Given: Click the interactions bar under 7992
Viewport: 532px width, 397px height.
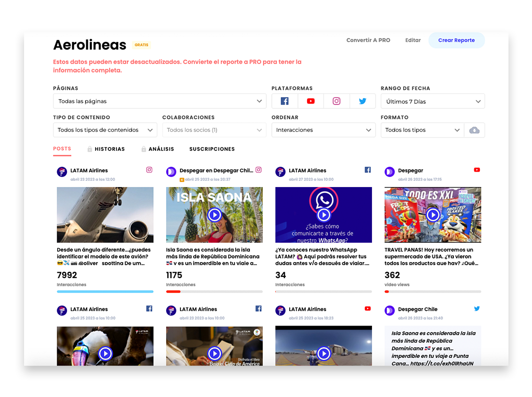Looking at the screenshot, I should pos(105,291).
